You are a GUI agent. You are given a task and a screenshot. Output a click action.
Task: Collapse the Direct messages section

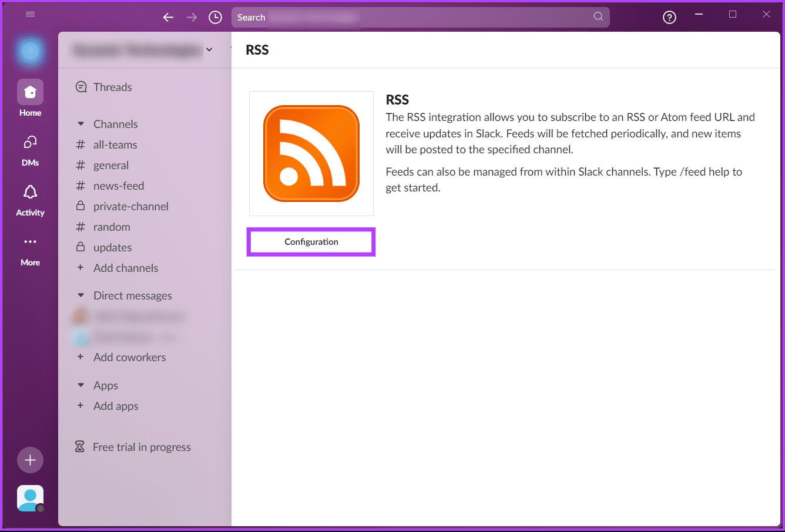pos(81,295)
